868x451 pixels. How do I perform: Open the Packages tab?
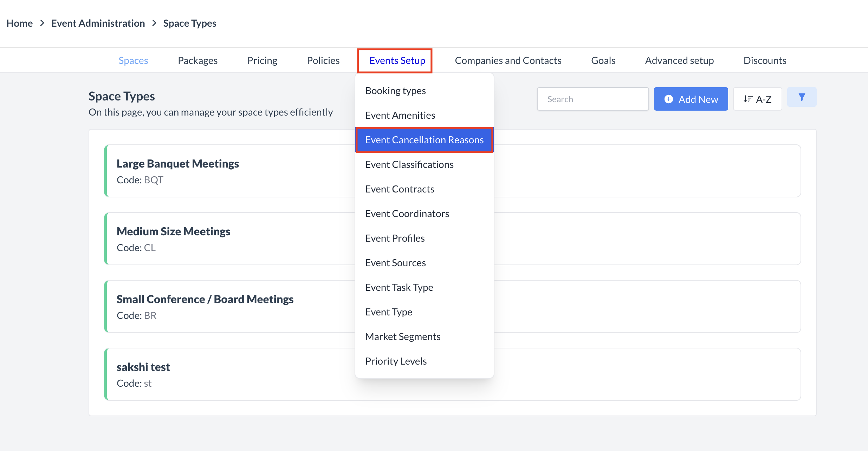pos(197,60)
